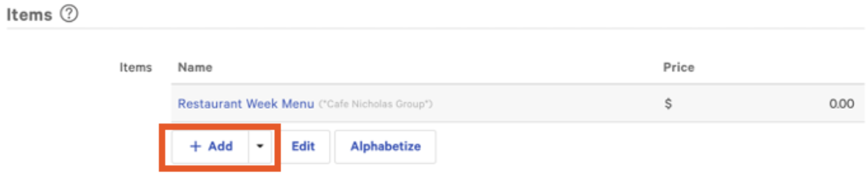Click the Items field label left of table
868x177 pixels.
(136, 68)
